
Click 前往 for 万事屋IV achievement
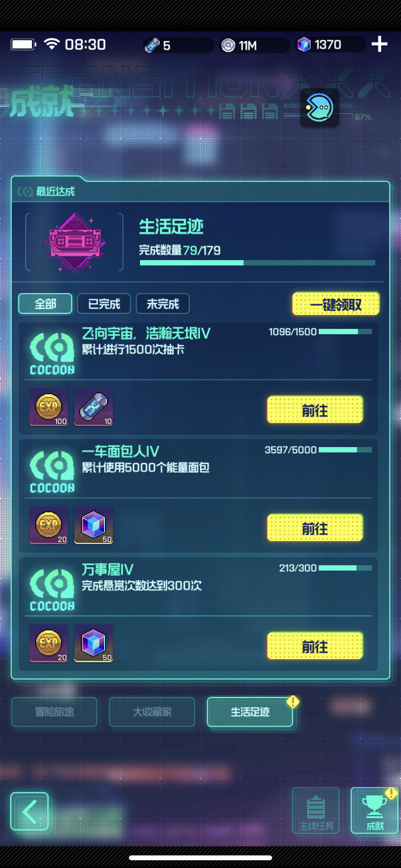pyautogui.click(x=315, y=647)
